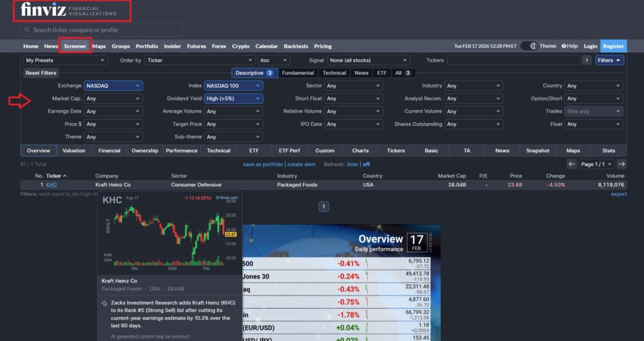Click the search magnifier icon
Viewport: 644px width, 341px height.
26,30
